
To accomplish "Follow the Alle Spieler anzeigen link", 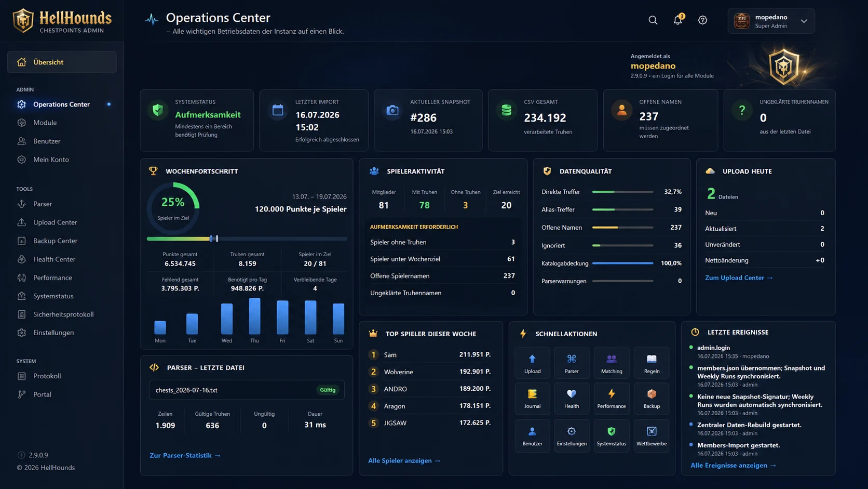I will tap(404, 460).
